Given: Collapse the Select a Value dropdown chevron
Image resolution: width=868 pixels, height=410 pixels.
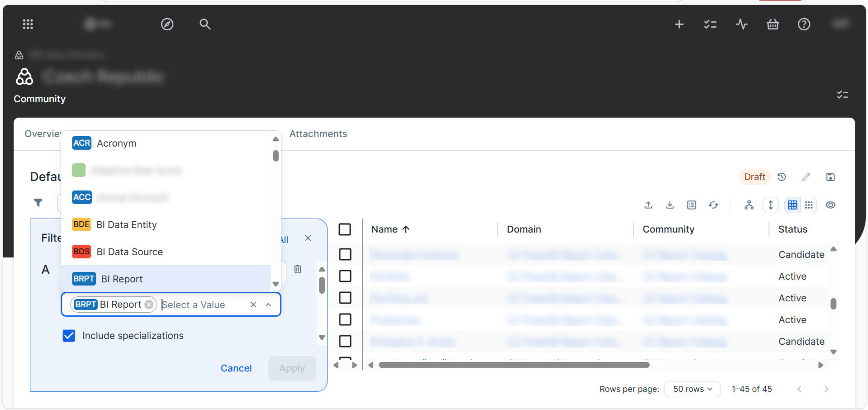Looking at the screenshot, I should (x=269, y=304).
